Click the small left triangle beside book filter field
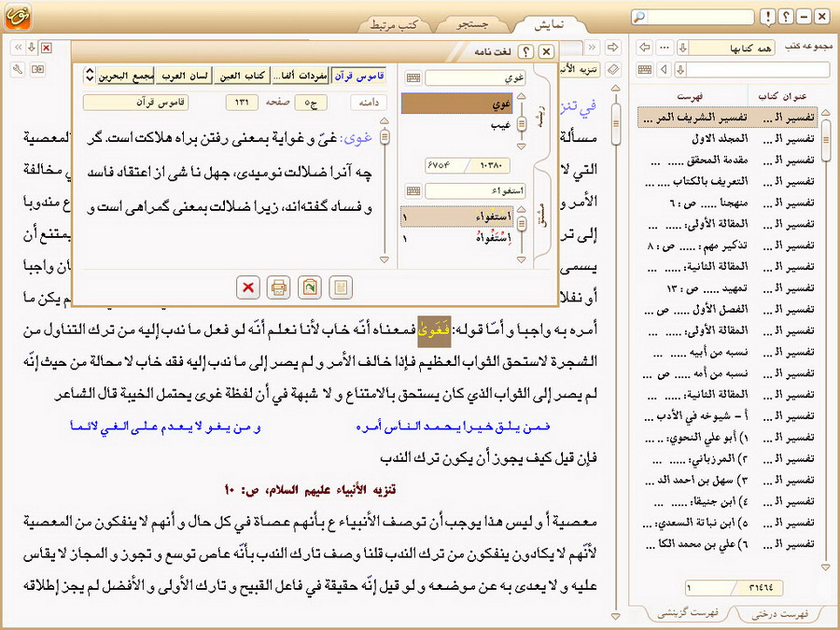Image resolution: width=840 pixels, height=630 pixels. (x=665, y=69)
